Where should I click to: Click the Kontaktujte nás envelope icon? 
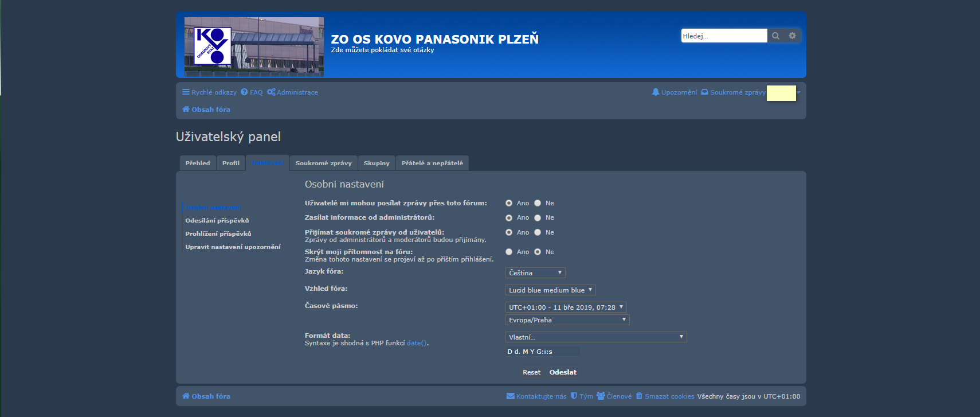(x=511, y=396)
